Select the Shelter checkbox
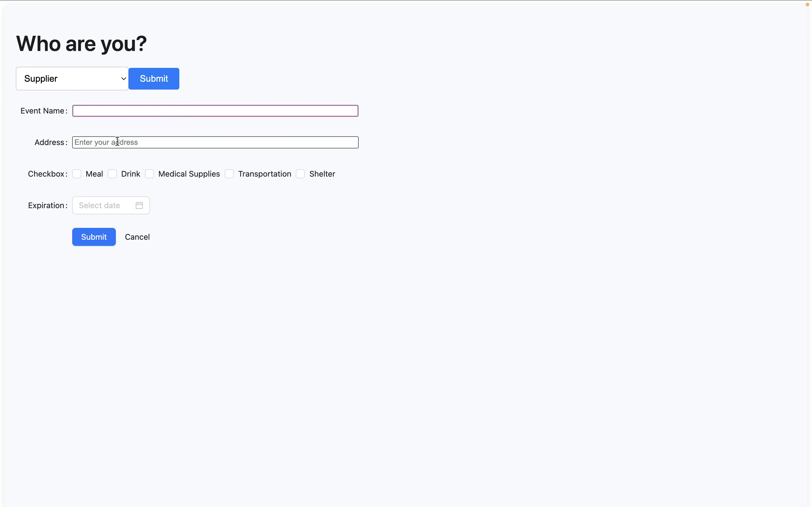This screenshot has height=507, width=812. click(300, 174)
